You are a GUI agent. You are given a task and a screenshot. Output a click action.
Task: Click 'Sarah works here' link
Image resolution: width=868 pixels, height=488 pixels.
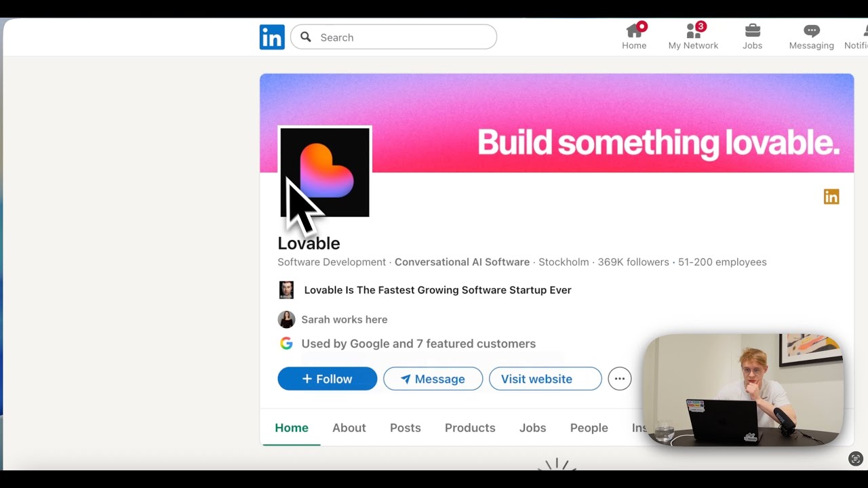click(x=344, y=319)
